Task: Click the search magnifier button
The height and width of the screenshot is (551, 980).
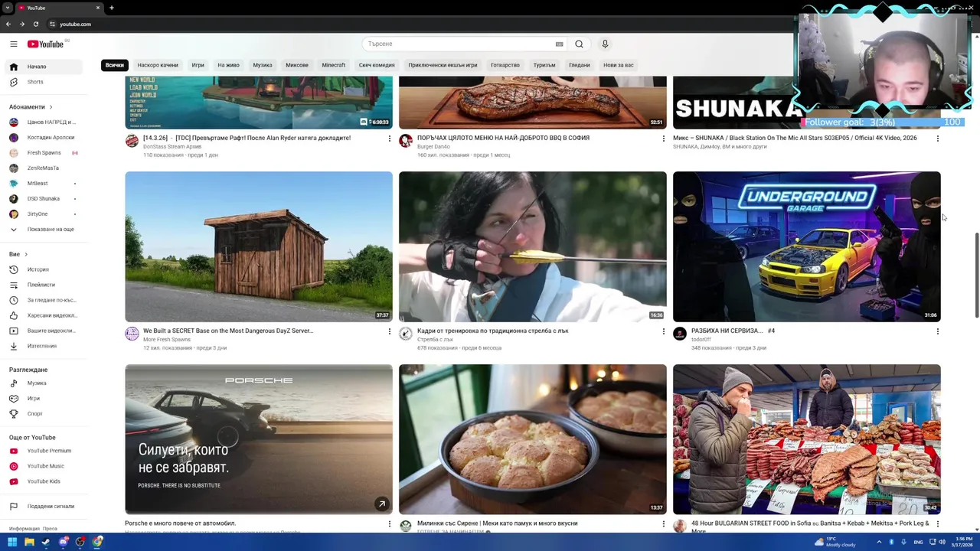Action: (579, 44)
